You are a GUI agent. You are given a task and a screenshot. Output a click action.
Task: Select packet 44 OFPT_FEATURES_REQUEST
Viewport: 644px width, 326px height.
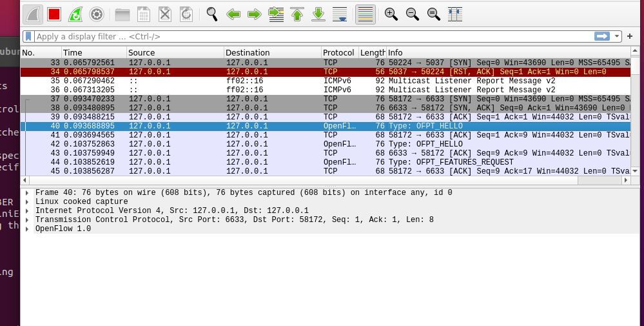326,163
